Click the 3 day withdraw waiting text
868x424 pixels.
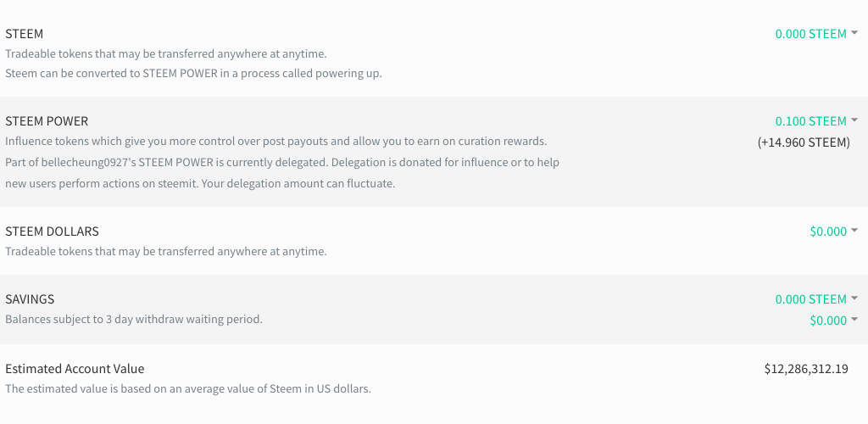[134, 320]
